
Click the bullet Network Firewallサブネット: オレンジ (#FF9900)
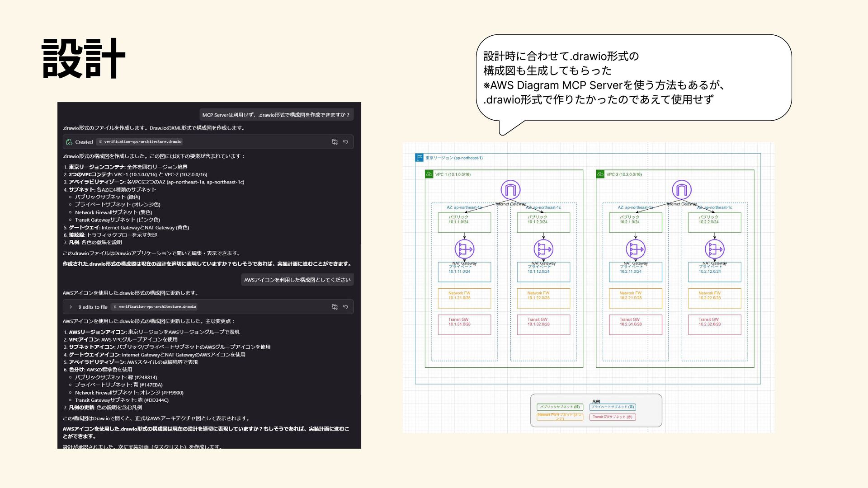[x=129, y=393]
